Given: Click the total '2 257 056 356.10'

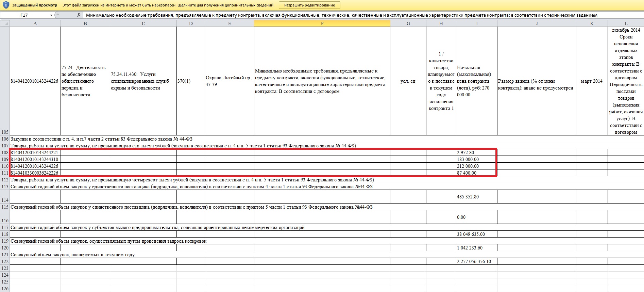Looking at the screenshot, I should 474,261.
